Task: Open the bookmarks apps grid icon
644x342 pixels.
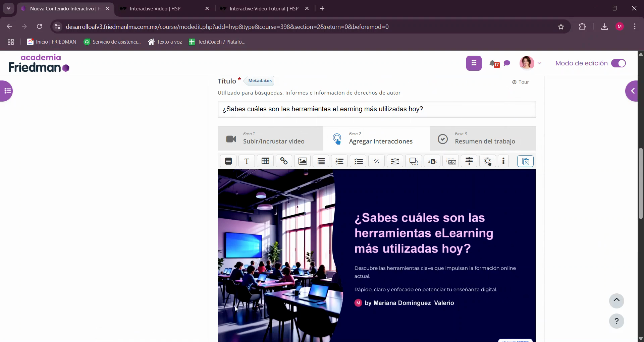Action: coord(11,42)
